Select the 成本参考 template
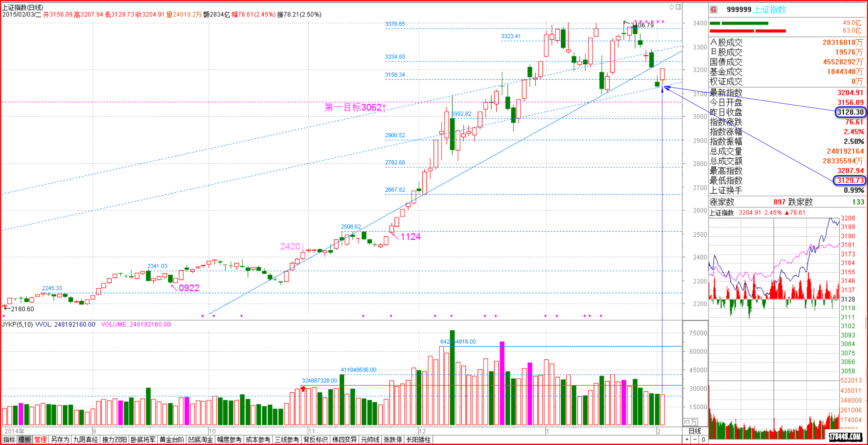 point(258,440)
